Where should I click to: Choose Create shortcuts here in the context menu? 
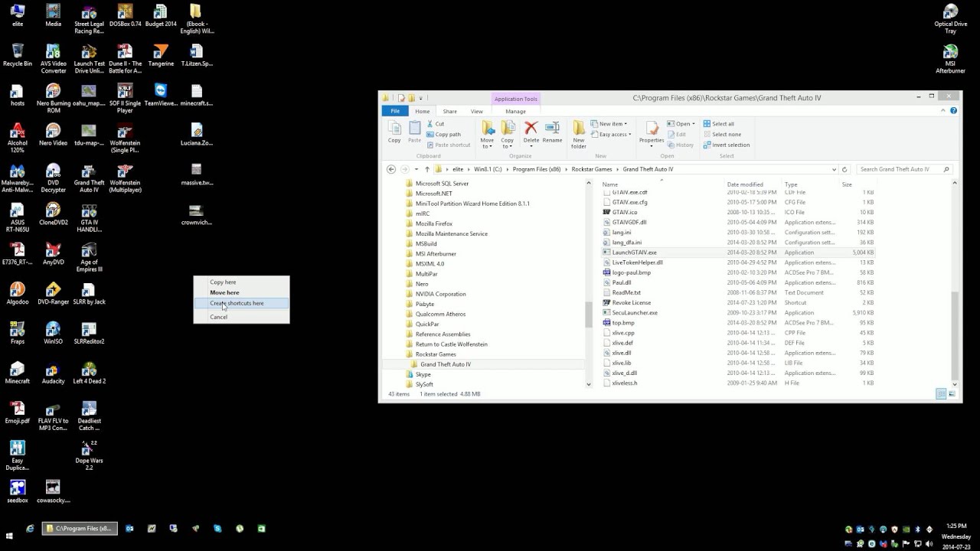tap(241, 303)
